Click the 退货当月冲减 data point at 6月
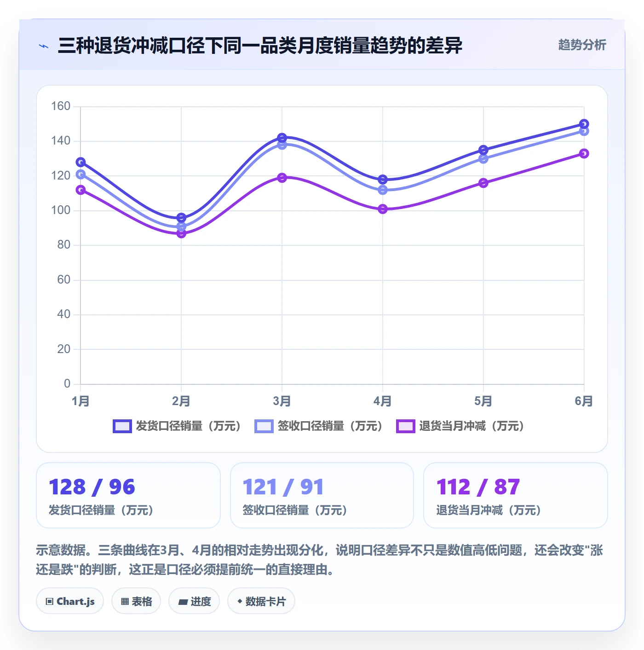Screen dimensions: 644x650 [584, 153]
